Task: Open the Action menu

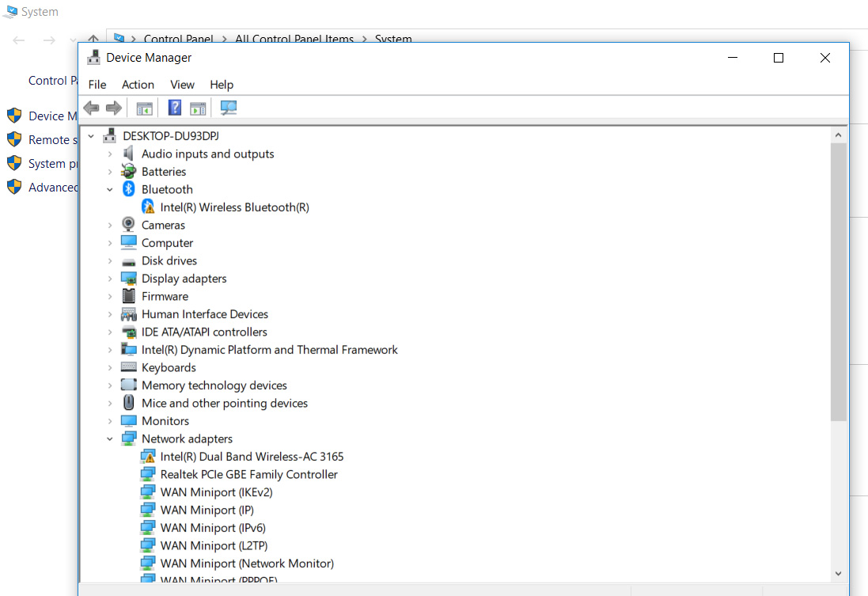Action: [x=138, y=85]
